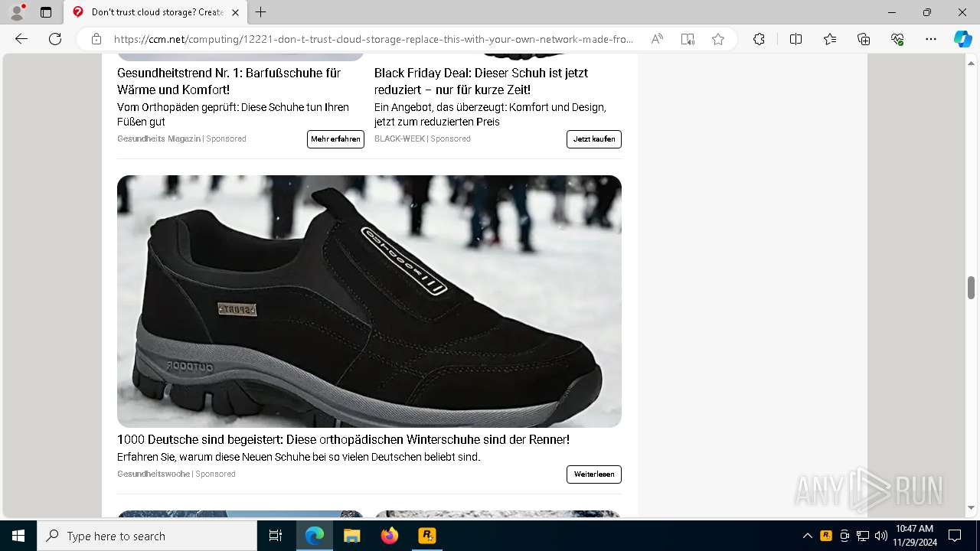980x551 pixels.
Task: View site information lock icon
Action: tap(96, 39)
